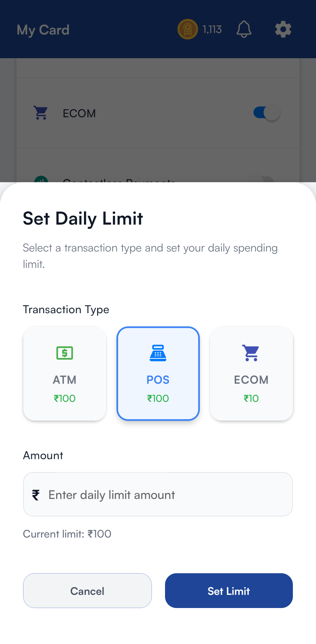316x644 pixels.
Task: Open settings gear icon
Action: pyautogui.click(x=283, y=29)
